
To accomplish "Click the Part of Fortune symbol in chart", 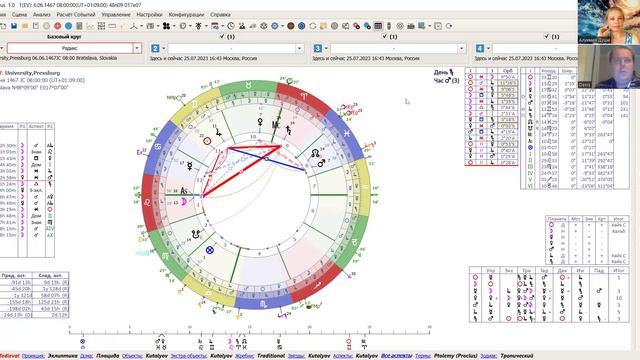I will [210, 250].
